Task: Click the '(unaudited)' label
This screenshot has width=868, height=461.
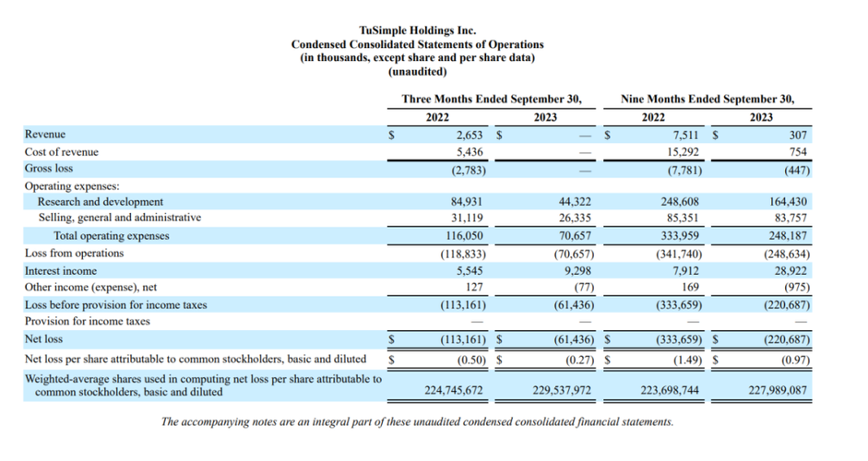Action: coord(417,71)
